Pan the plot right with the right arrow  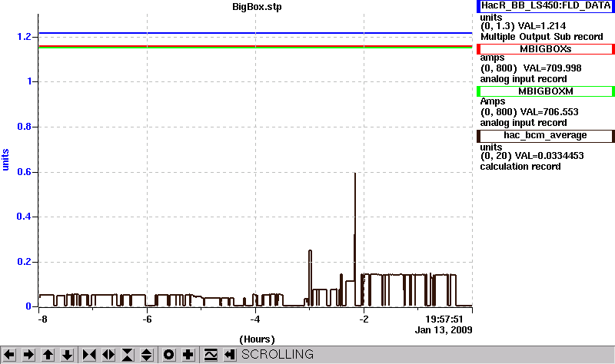coord(28,355)
